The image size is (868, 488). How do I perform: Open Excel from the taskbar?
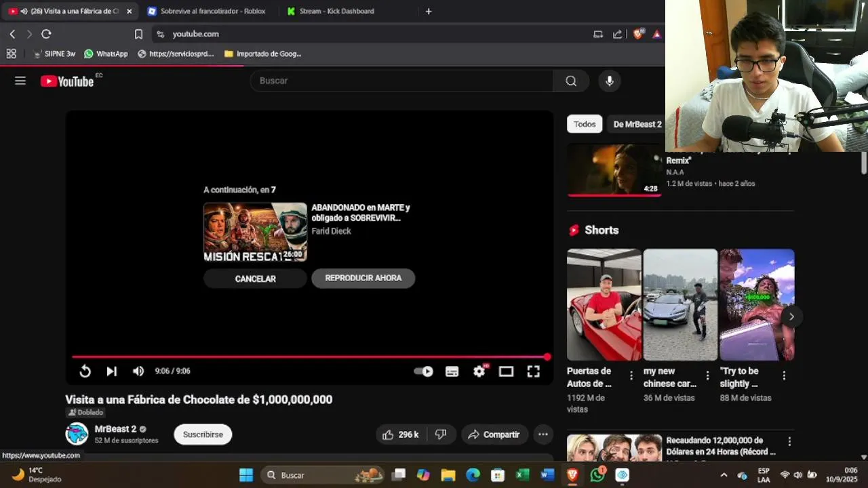click(522, 475)
